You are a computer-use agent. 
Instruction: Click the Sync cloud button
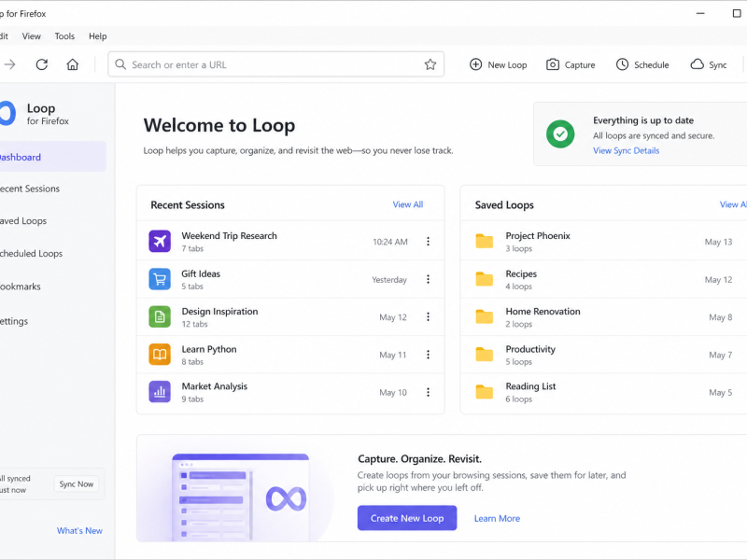(709, 64)
